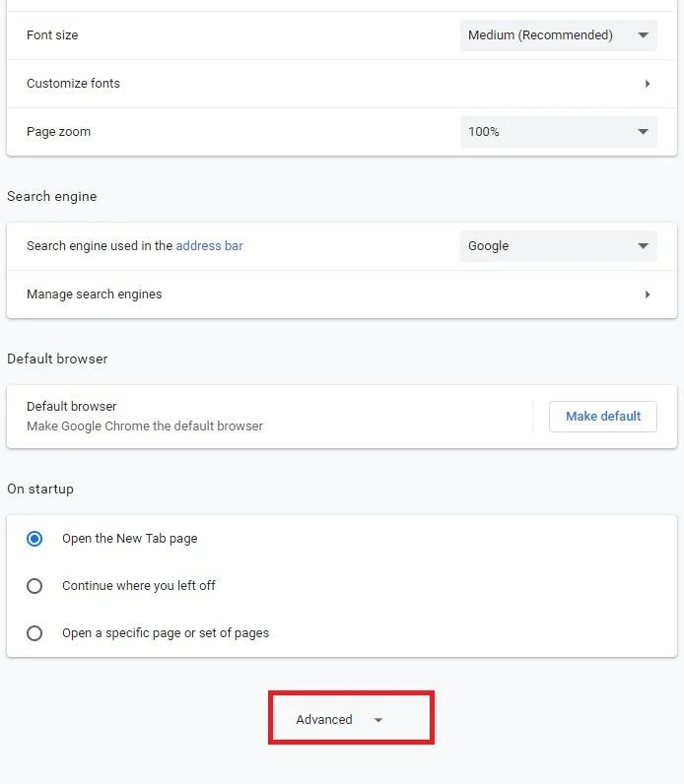Click the caret arrow in Page zoom dropdown
The image size is (684, 784).
click(x=643, y=132)
